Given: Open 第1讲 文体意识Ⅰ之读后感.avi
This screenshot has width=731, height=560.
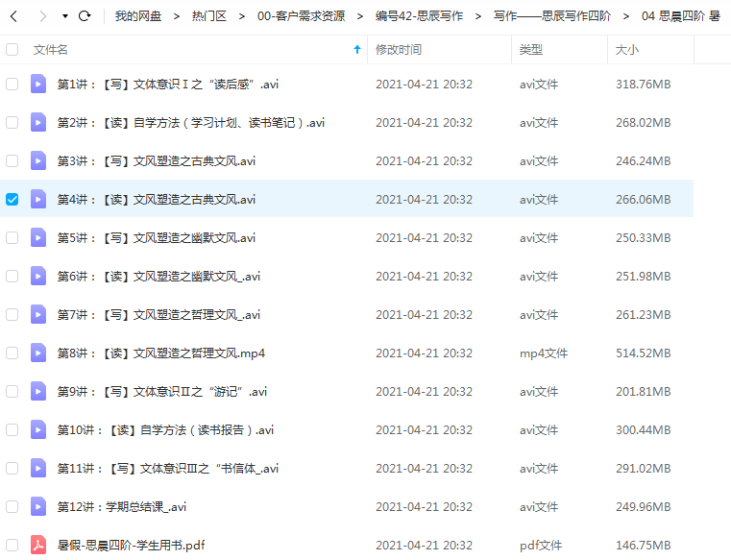Looking at the screenshot, I should click(x=168, y=84).
